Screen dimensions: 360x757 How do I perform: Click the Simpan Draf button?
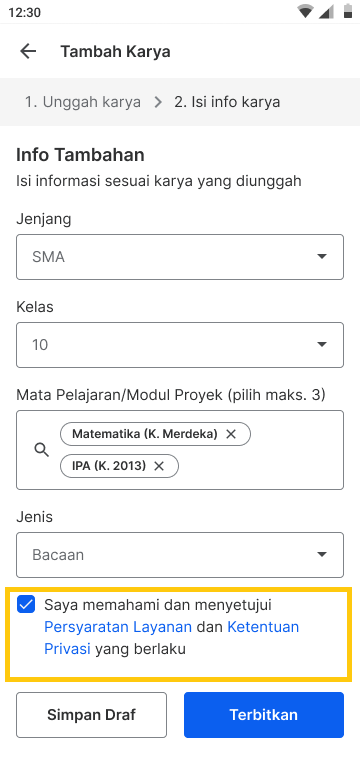coord(92,715)
